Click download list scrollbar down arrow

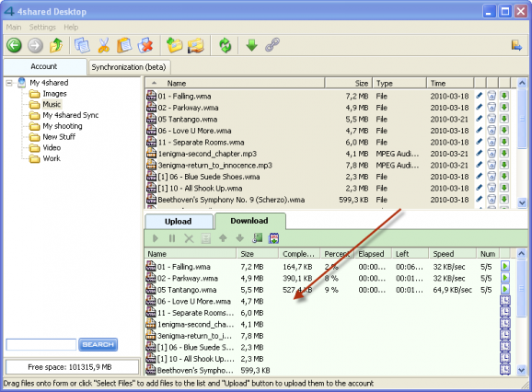tap(522, 370)
